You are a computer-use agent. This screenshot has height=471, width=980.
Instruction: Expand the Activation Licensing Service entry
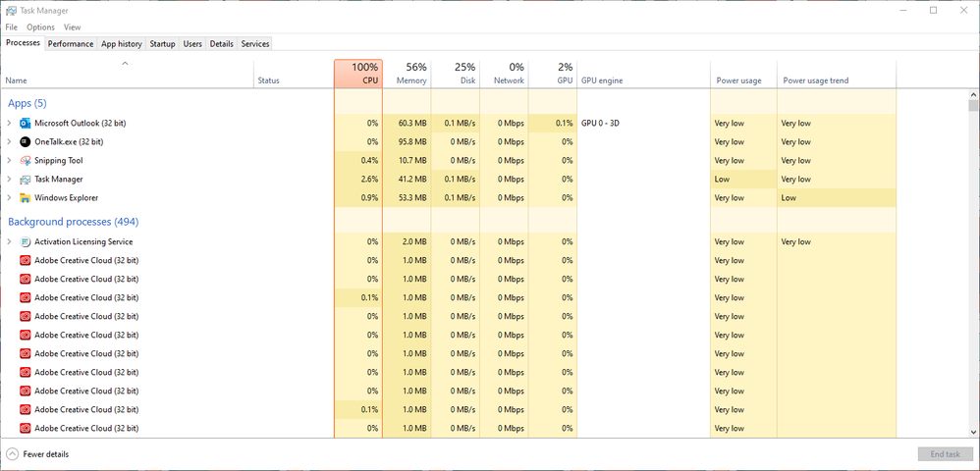(x=9, y=242)
